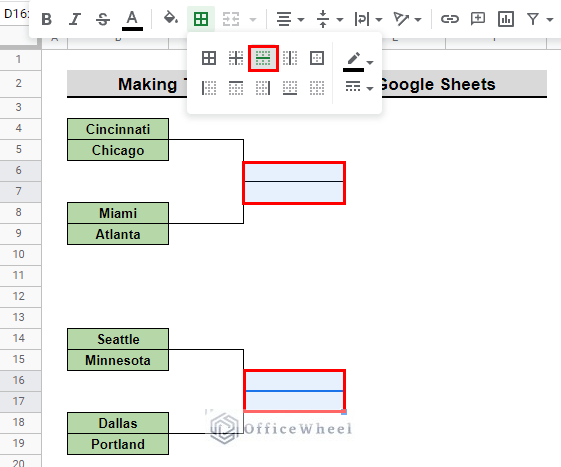Apply outer borders option
This screenshot has height=467, width=561.
click(317, 58)
